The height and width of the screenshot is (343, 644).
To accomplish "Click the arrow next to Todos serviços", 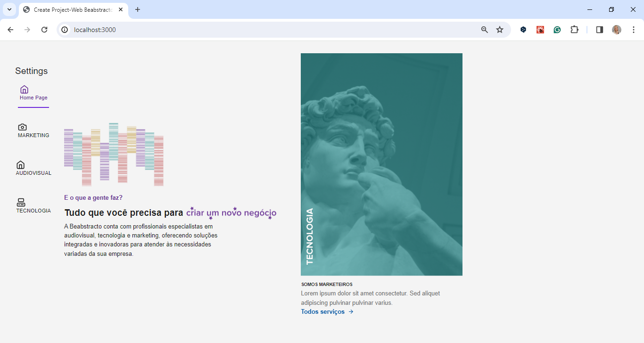I will point(351,312).
